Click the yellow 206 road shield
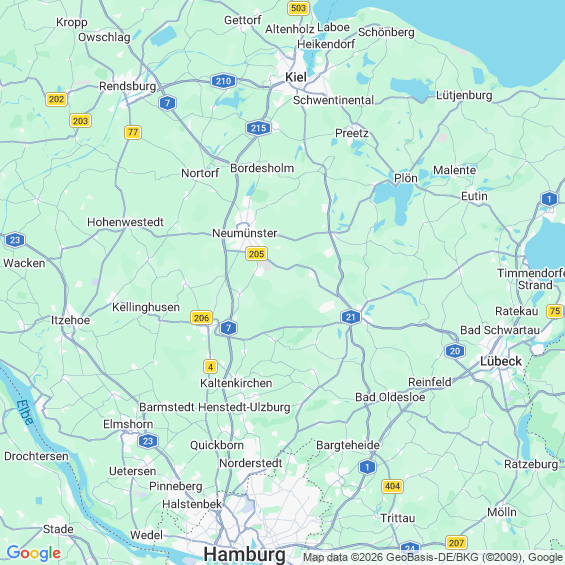 click(x=201, y=318)
